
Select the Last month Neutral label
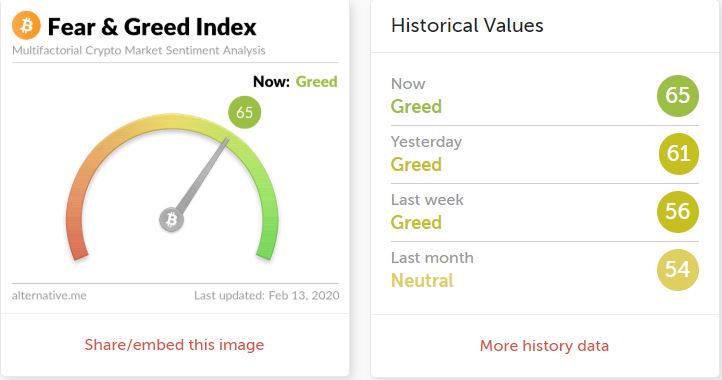tap(432, 269)
